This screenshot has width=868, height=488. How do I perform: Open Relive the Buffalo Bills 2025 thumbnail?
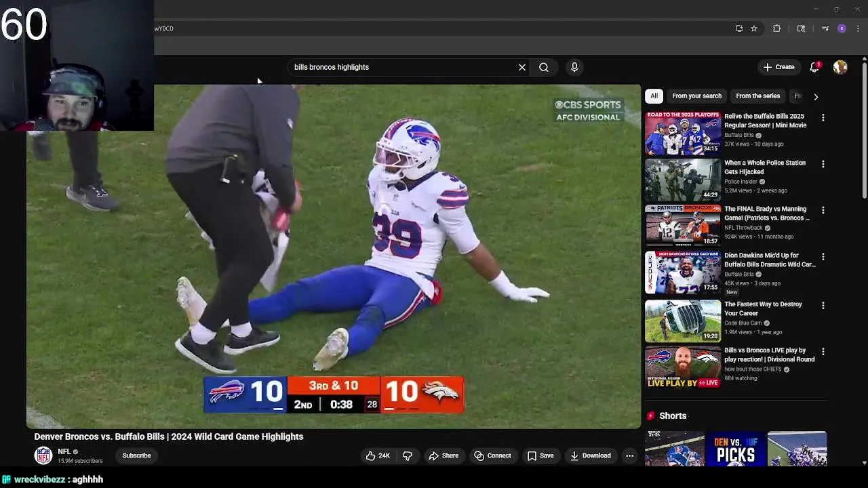coord(683,134)
